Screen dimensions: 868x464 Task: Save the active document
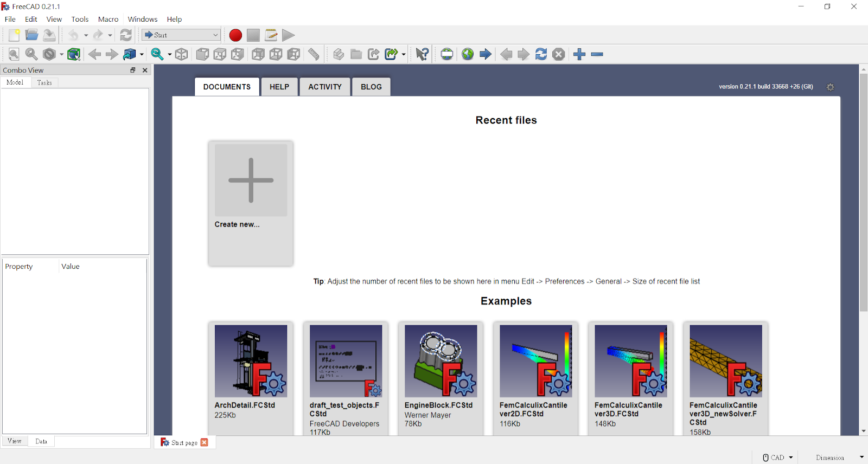pos(49,35)
